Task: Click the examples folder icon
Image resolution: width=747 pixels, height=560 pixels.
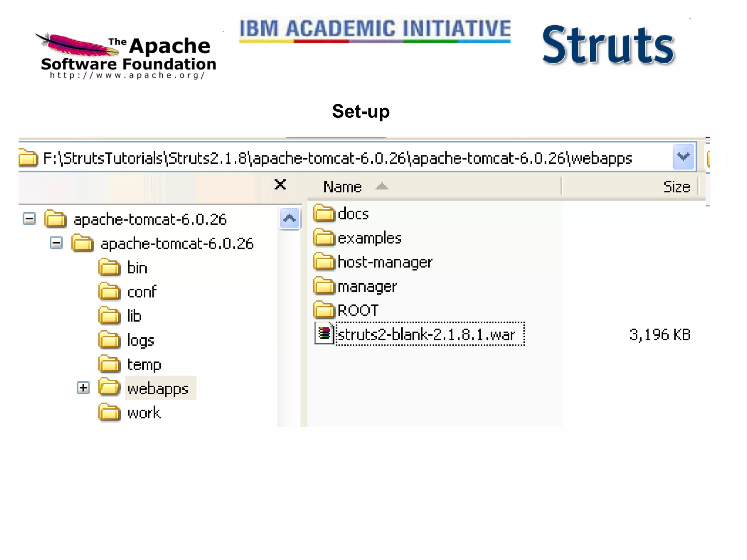Action: (x=324, y=237)
